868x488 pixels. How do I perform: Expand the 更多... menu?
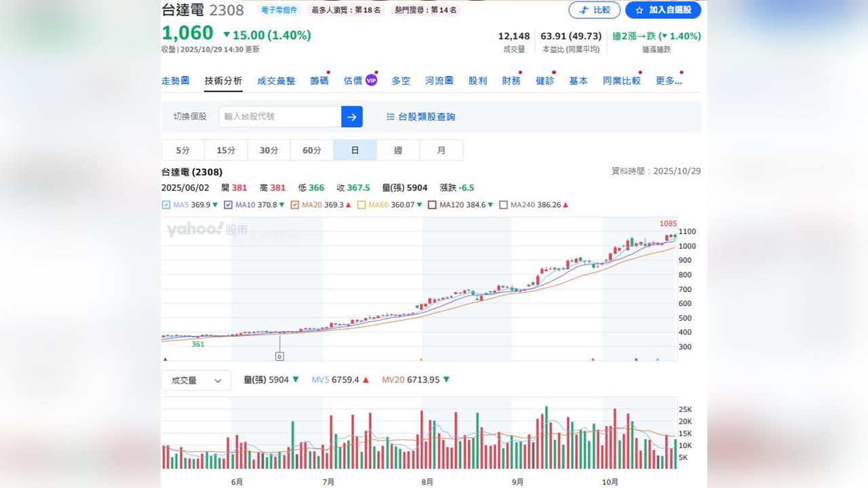(x=668, y=80)
